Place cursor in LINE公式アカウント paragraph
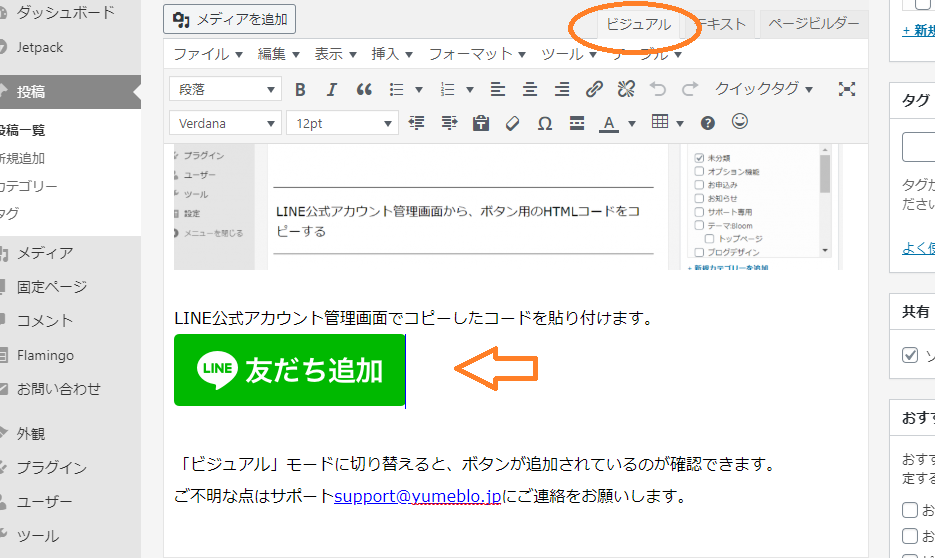935x558 pixels. tap(413, 318)
